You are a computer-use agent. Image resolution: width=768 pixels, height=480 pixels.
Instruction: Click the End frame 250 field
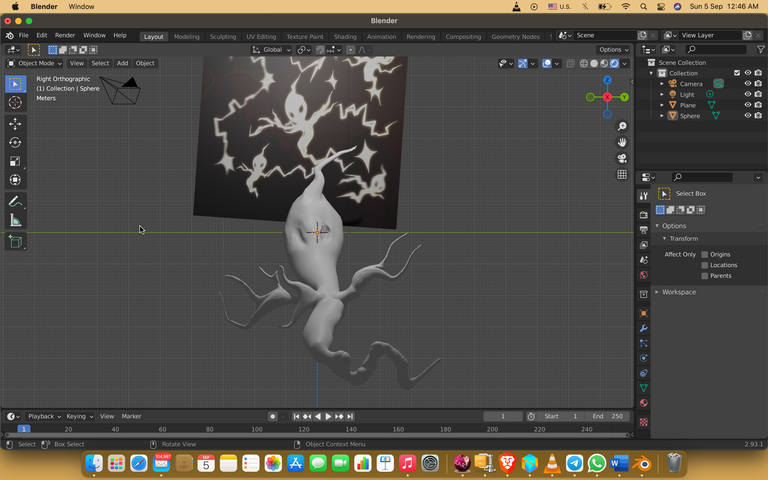point(607,416)
